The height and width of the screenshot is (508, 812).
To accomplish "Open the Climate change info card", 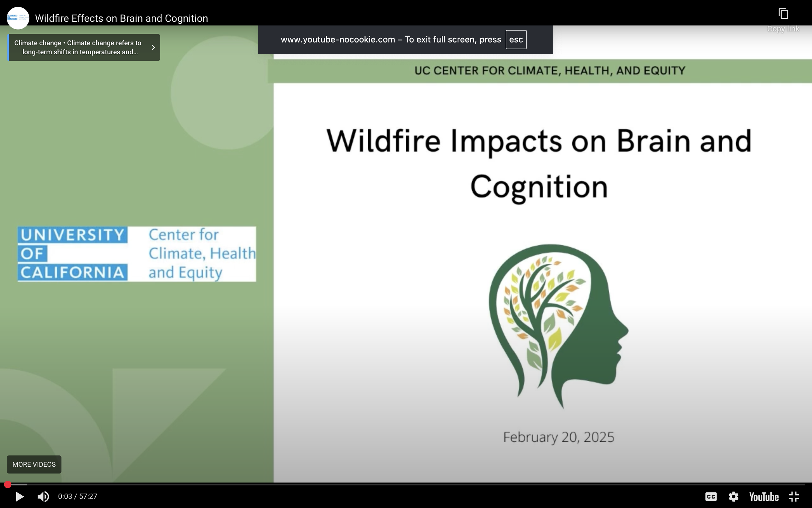I will (77, 47).
